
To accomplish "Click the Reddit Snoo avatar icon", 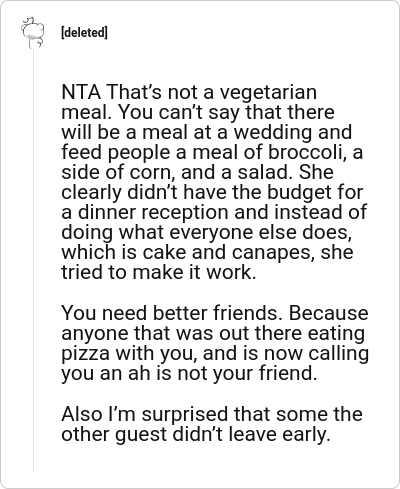I will [33, 33].
